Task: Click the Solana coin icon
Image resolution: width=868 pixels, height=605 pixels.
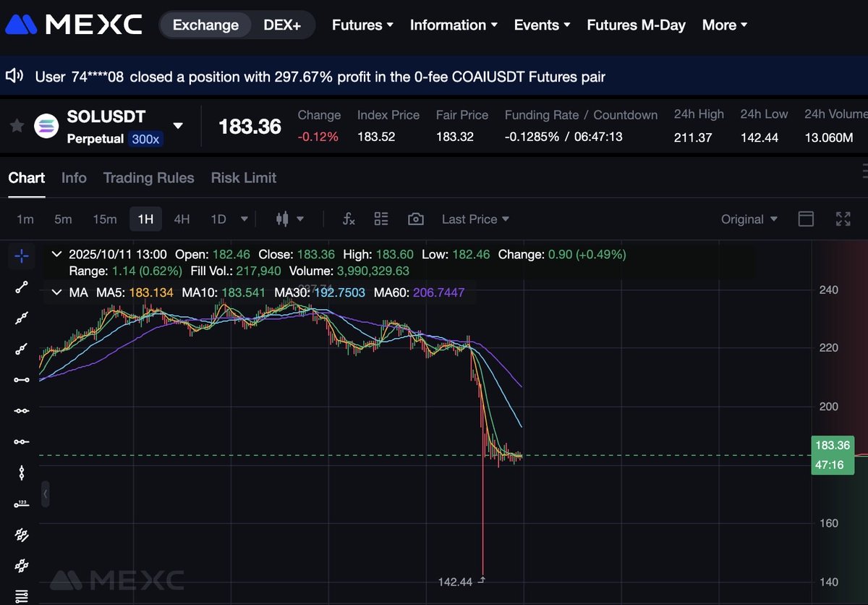Action: pyautogui.click(x=46, y=126)
